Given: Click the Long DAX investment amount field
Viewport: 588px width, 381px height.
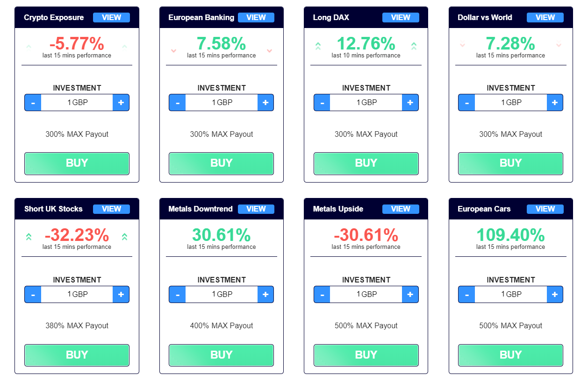Looking at the screenshot, I should pyautogui.click(x=366, y=102).
